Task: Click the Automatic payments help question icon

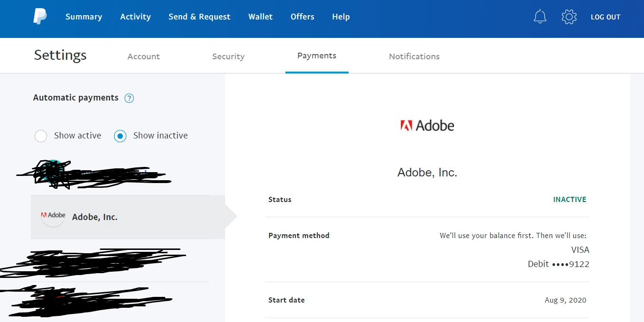Action: coord(129,98)
